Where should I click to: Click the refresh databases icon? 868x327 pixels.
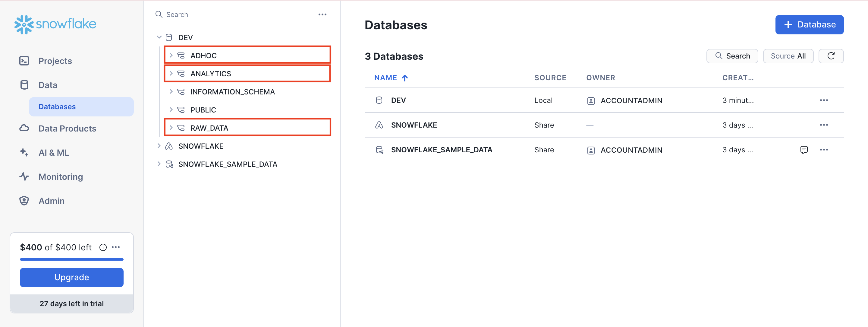pyautogui.click(x=831, y=56)
